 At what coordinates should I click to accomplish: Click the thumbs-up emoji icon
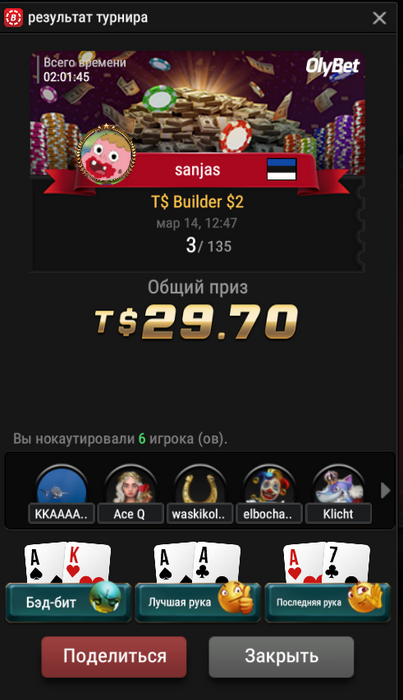click(235, 597)
